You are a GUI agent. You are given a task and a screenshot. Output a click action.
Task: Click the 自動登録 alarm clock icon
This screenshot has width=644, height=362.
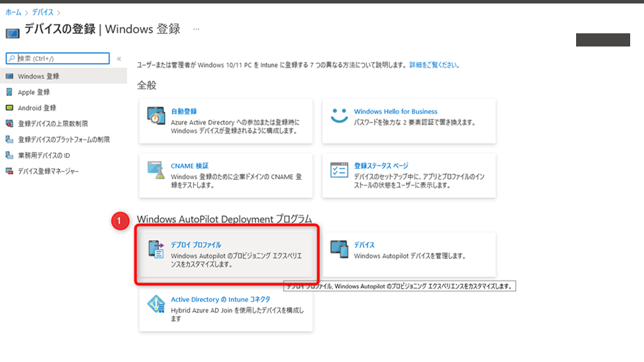click(155, 118)
